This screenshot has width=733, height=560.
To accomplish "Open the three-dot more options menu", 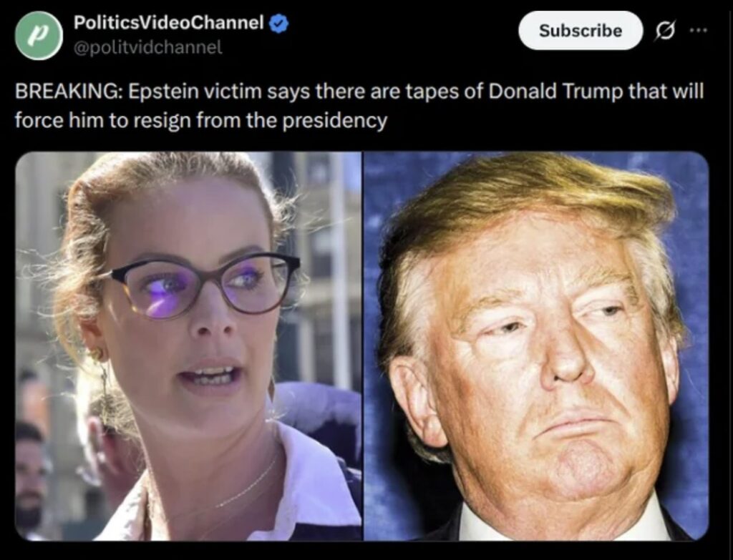I will (698, 30).
